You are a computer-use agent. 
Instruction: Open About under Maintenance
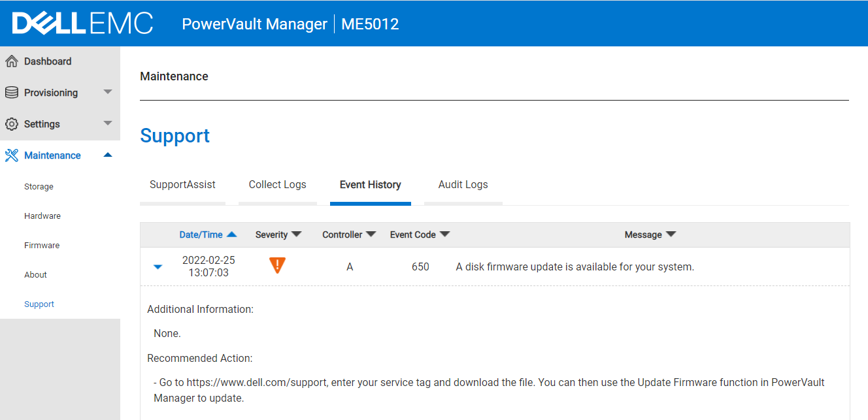(35, 275)
